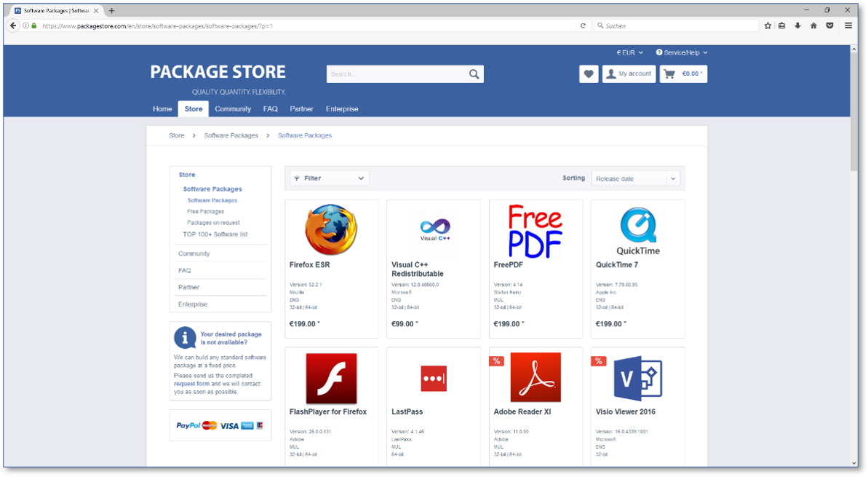Open Free Packages in sidebar
Viewport: 868px width, 477px height.
pos(205,212)
